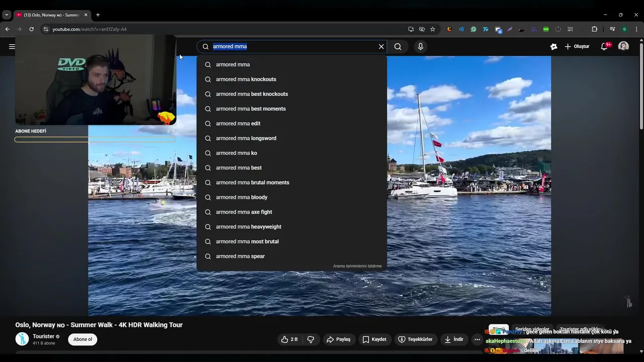The image size is (644, 362).
Task: Dislike the video
Action: (x=310, y=339)
